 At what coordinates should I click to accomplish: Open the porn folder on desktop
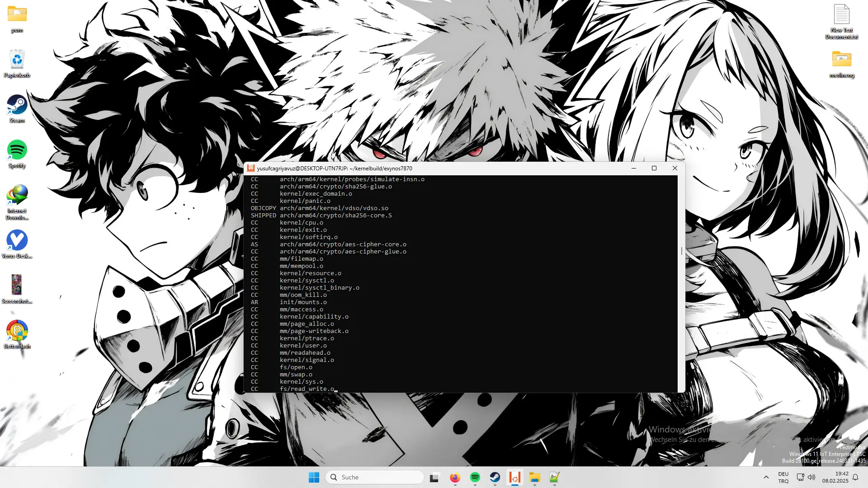click(17, 19)
